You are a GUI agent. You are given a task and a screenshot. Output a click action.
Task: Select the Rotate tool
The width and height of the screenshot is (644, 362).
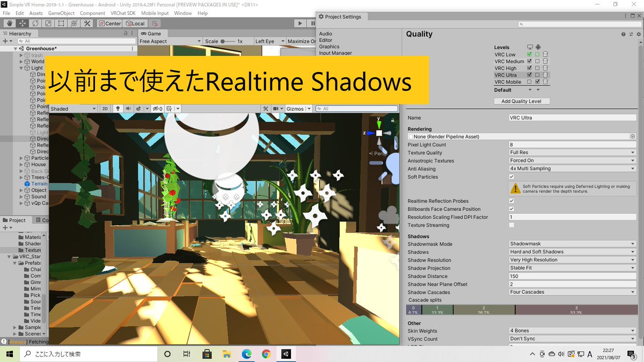pyautogui.click(x=35, y=24)
